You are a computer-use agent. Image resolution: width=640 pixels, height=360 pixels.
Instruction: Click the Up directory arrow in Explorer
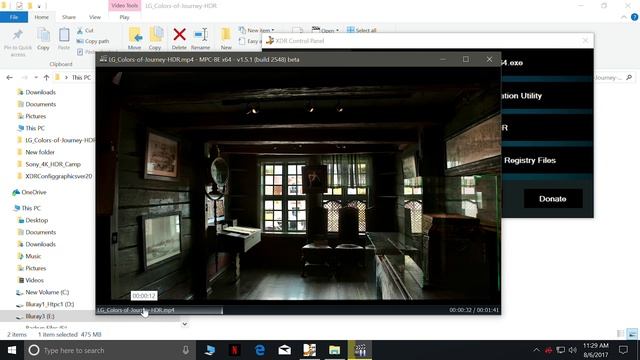46,78
